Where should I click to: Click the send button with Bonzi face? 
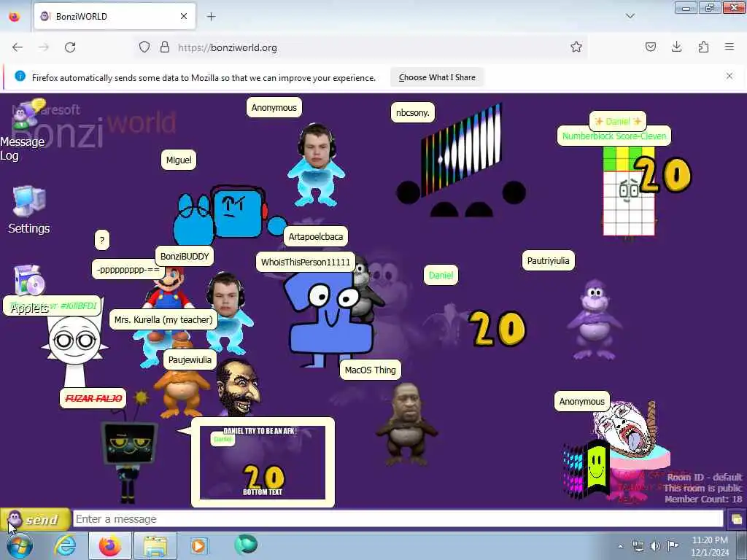pyautogui.click(x=35, y=519)
